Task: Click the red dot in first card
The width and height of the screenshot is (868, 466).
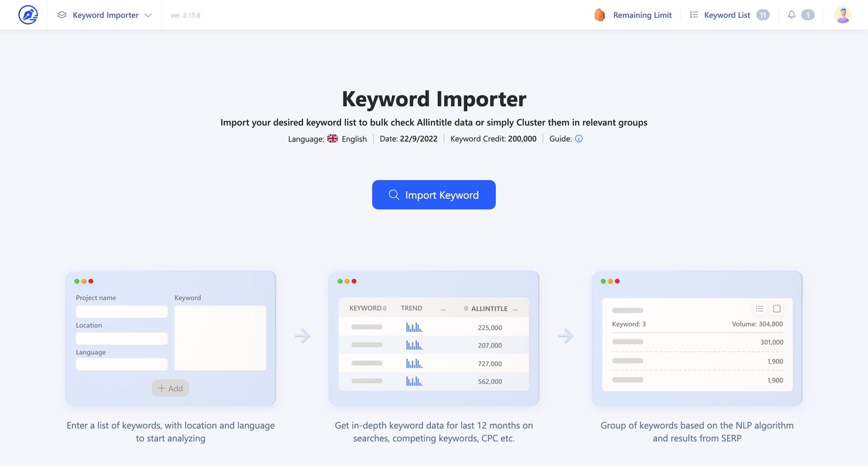Action: (91, 281)
